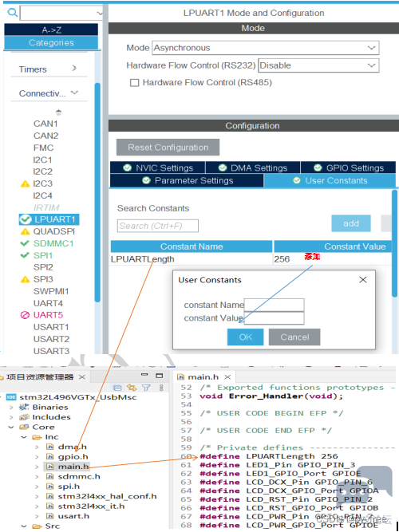399x532 pixels.
Task: Select main.h in the project tree
Action: coord(73,467)
